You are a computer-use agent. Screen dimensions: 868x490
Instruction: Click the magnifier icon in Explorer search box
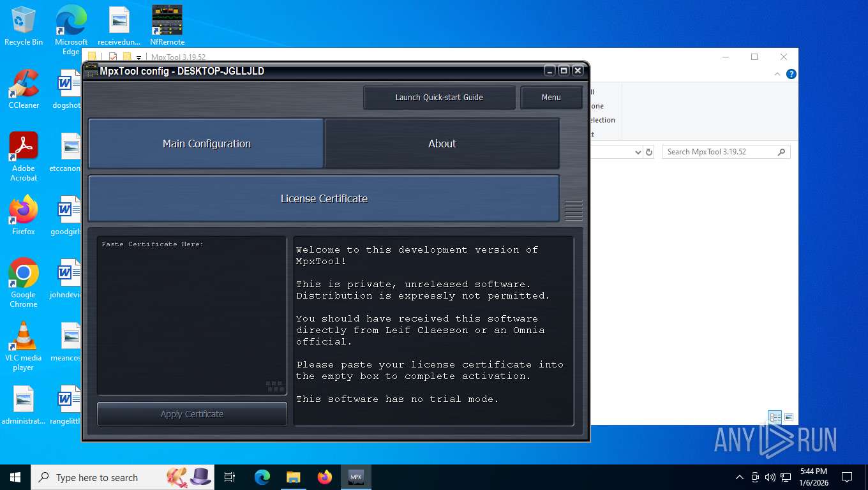point(781,152)
